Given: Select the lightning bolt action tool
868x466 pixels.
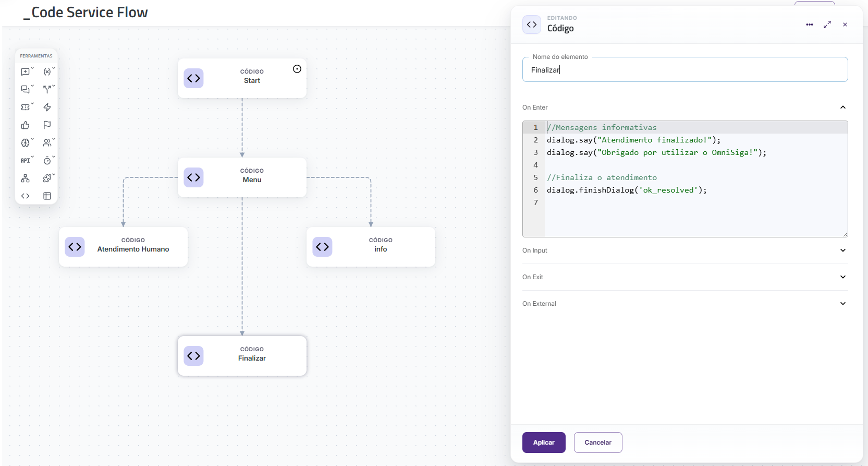Looking at the screenshot, I should point(47,107).
